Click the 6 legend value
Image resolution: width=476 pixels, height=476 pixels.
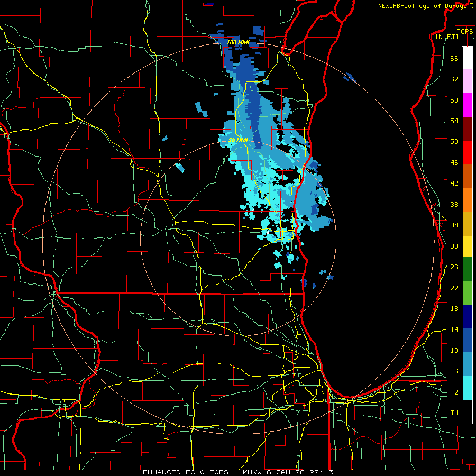456,371
